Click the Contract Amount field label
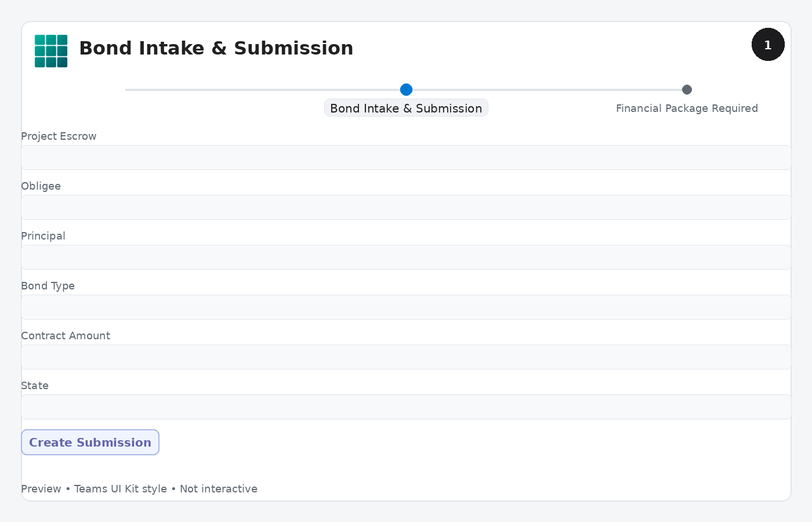812x522 pixels. pos(66,336)
